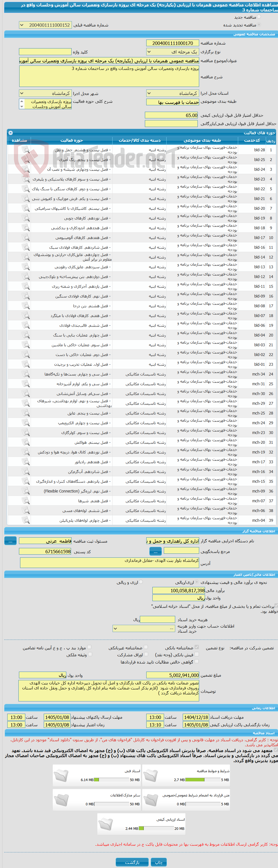Image resolution: width=278 pixels, height=868 pixels.
Task: Toggle the موارد بند پ، ج و خ checkbox
Action: pyautogui.click(x=89, y=647)
